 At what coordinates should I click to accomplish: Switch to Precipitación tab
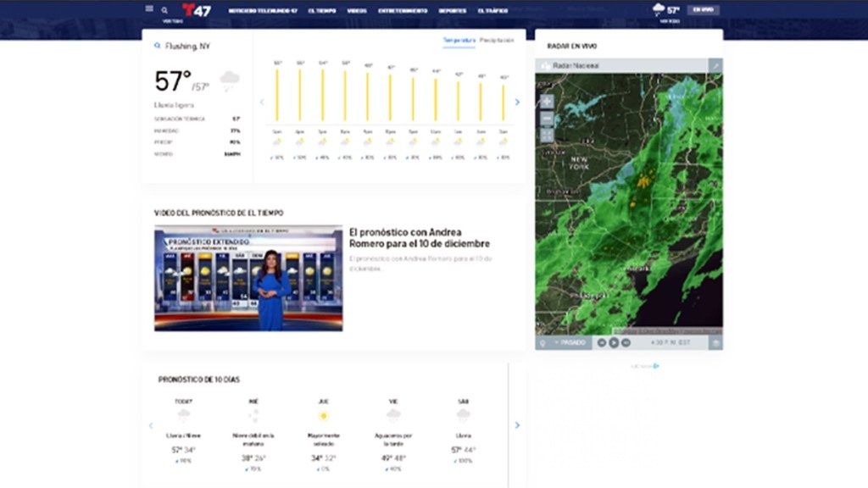497,41
